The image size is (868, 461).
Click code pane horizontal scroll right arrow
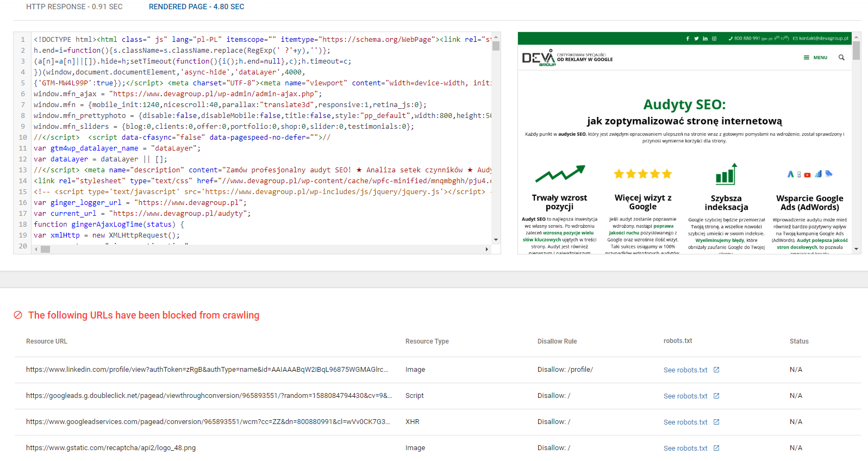(x=486, y=249)
